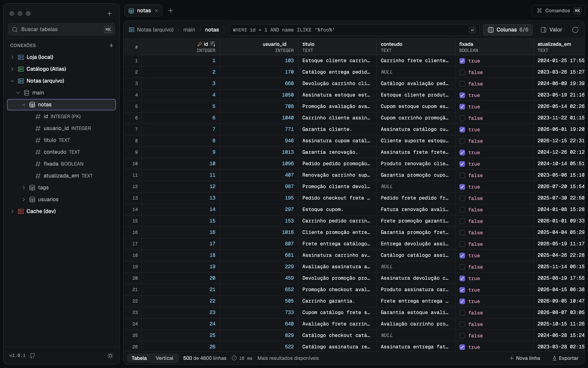The width and height of the screenshot is (588, 368).
Task: Open the GitHub icon next to v1.0.1
Action: click(32, 356)
